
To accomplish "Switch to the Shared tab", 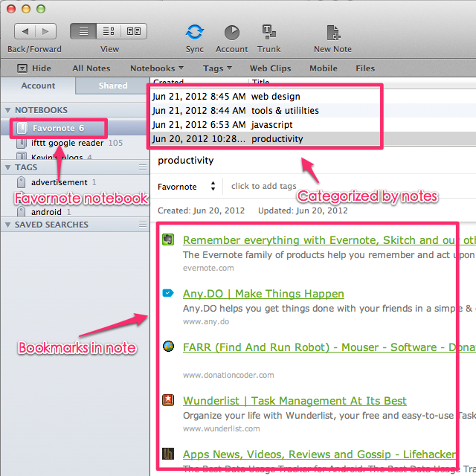I will 112,86.
